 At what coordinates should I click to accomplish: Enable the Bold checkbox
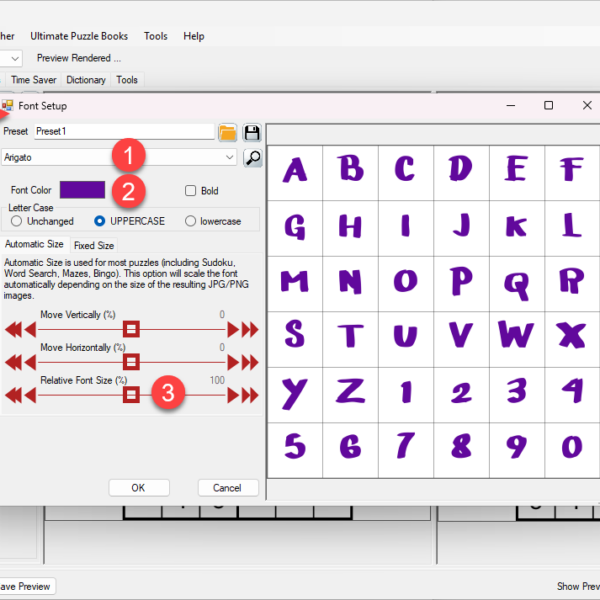click(x=191, y=191)
